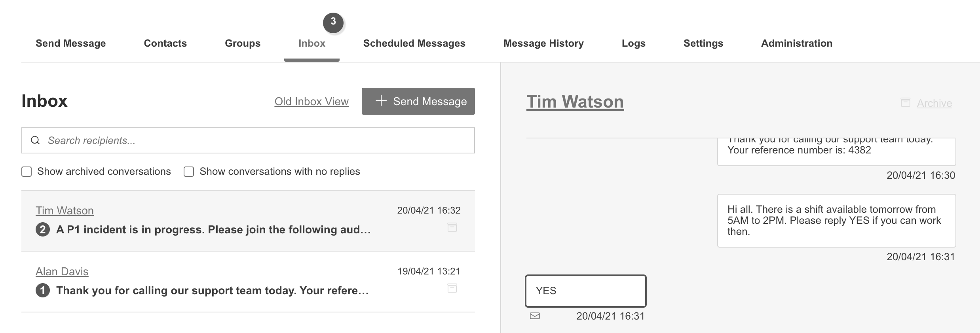Click the plus Send Message button
980x333 pixels.
[x=418, y=101]
